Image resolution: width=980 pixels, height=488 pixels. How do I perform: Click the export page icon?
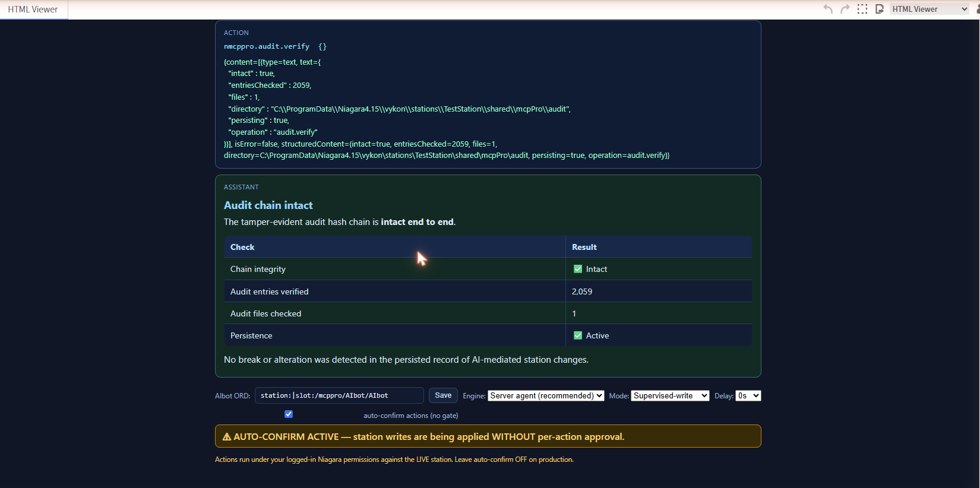point(880,9)
